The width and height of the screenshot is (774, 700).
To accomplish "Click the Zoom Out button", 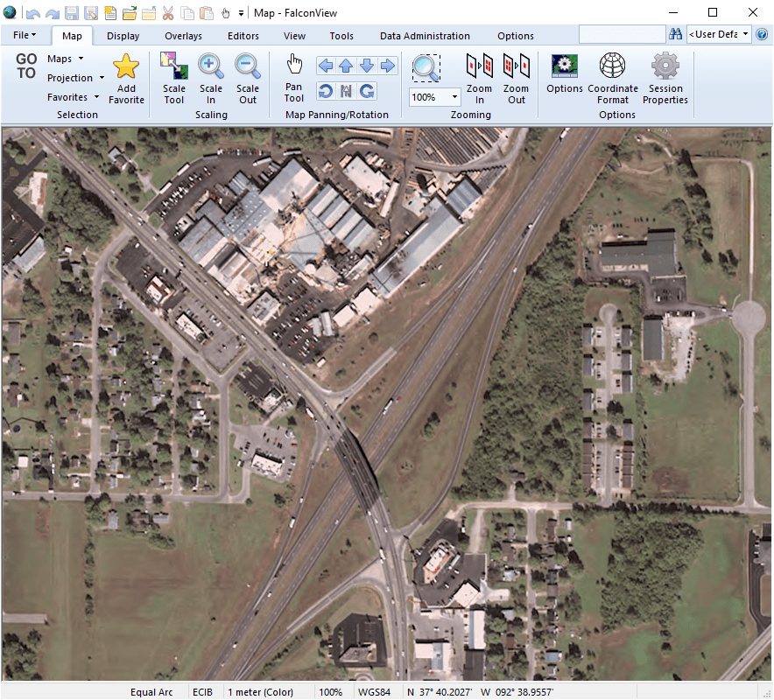I will coord(516,79).
